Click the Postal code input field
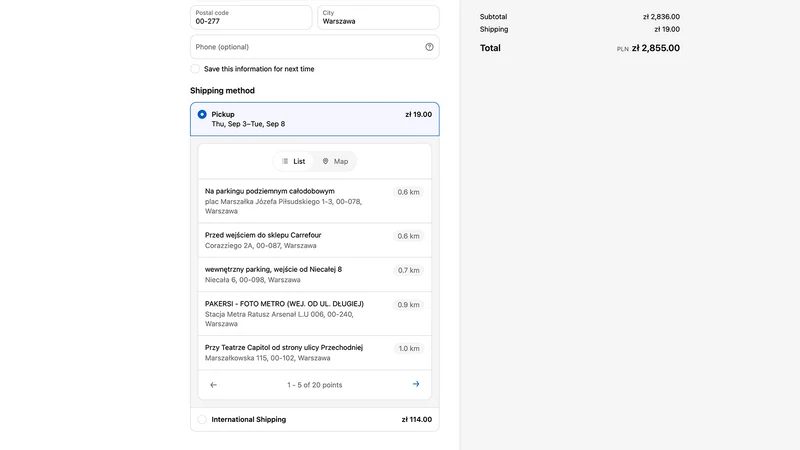Image resolution: width=800 pixels, height=450 pixels. tap(251, 17)
